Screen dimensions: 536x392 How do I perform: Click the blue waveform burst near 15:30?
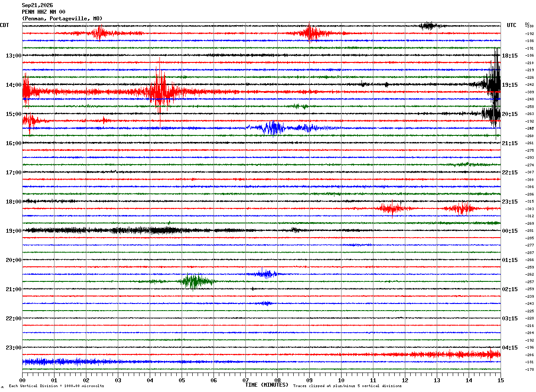click(x=273, y=128)
